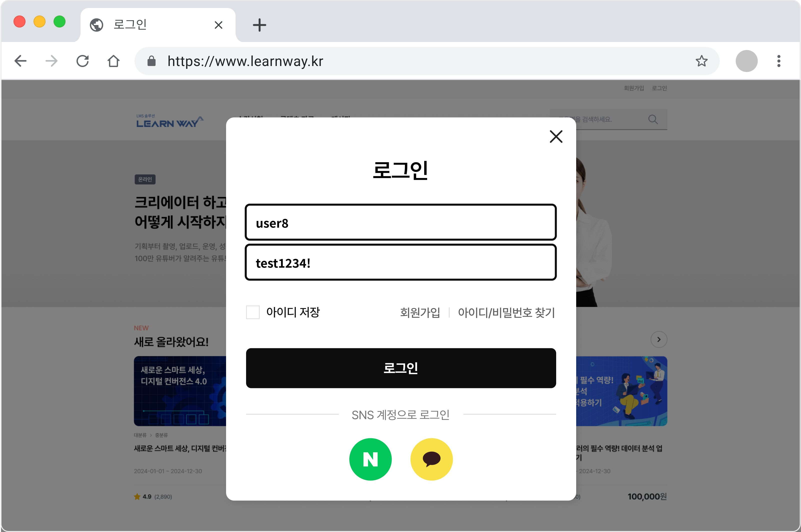Check the 아이디 저장 checkbox
801x532 pixels.
click(x=253, y=312)
